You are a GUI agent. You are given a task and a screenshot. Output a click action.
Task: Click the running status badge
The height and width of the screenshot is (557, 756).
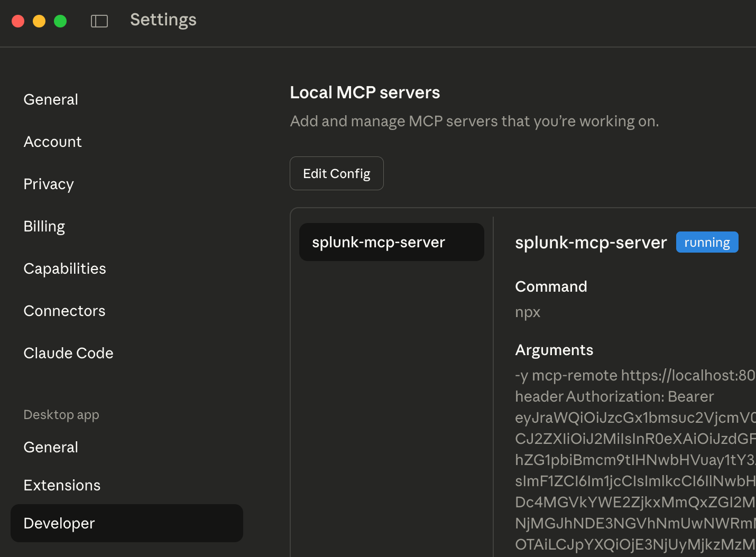[x=707, y=242]
